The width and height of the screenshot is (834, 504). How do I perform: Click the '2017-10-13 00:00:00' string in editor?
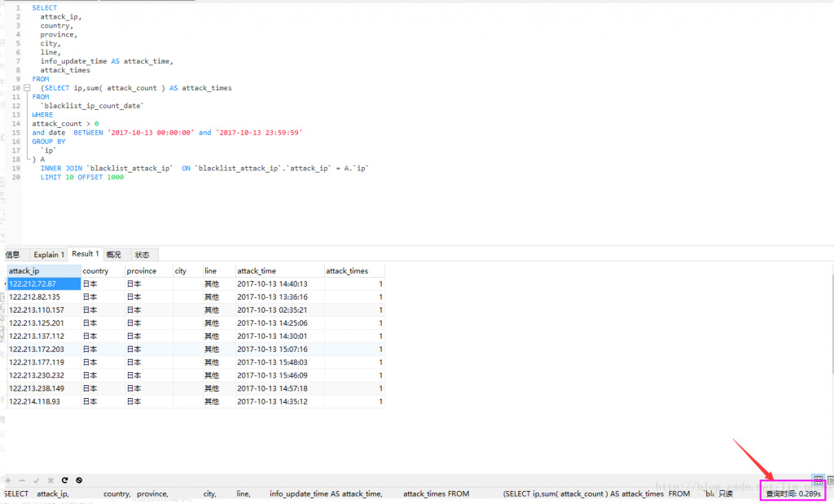point(151,133)
